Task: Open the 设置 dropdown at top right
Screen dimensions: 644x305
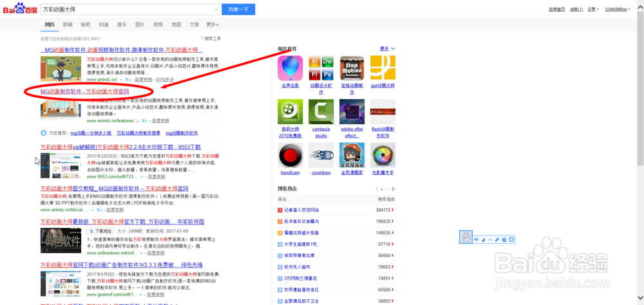Action: 593,9
